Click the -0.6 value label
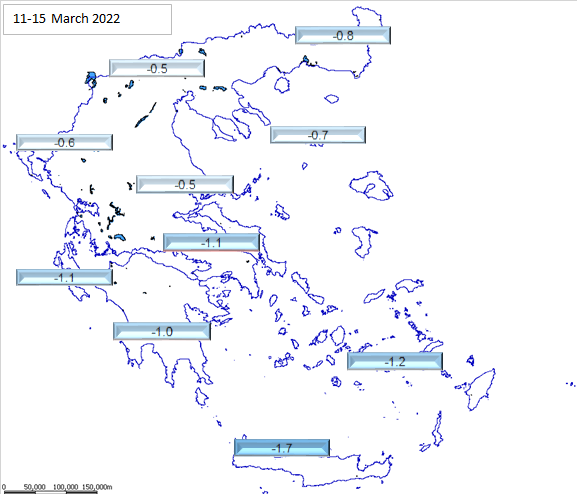 64,142
